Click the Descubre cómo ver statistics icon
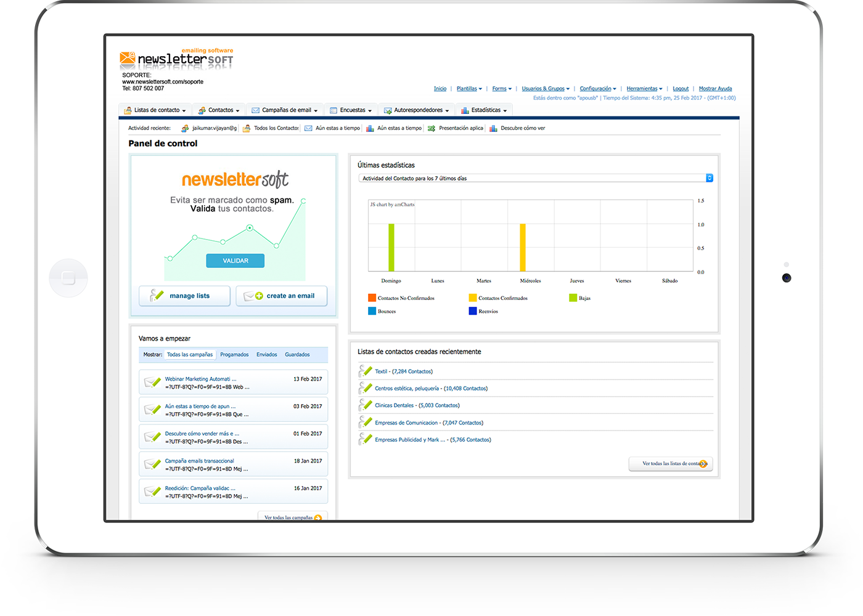Viewport: 863px width, 616px height. pyautogui.click(x=493, y=128)
